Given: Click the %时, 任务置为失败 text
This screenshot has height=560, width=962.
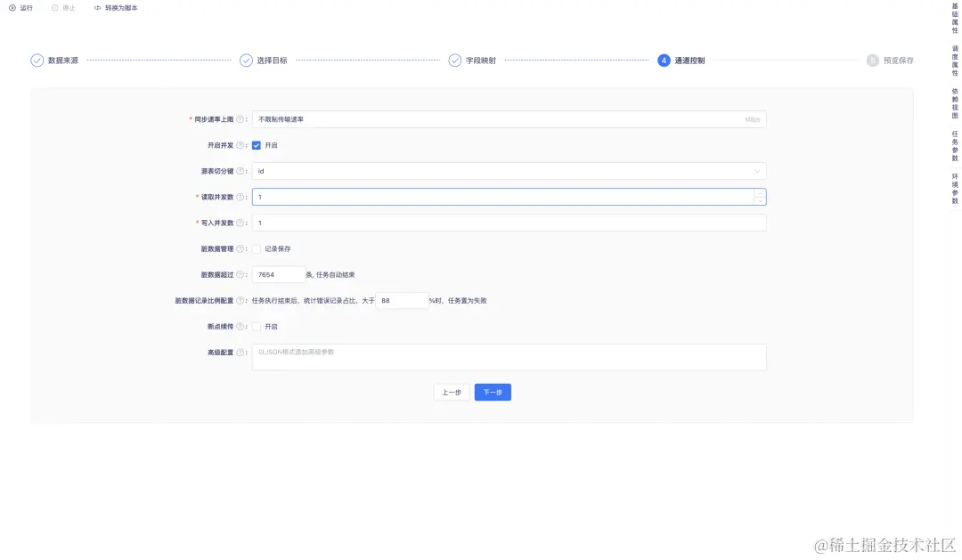Looking at the screenshot, I should click(x=458, y=301).
